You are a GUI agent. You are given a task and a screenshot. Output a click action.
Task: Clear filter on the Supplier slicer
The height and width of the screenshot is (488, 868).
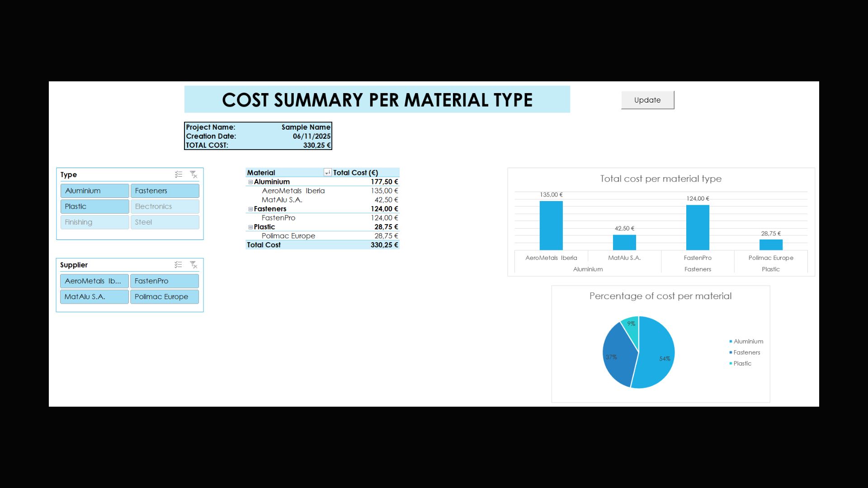pos(193,265)
